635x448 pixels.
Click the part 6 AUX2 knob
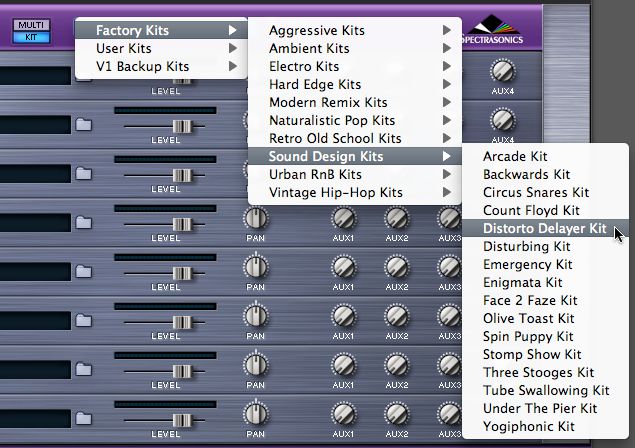pos(396,316)
